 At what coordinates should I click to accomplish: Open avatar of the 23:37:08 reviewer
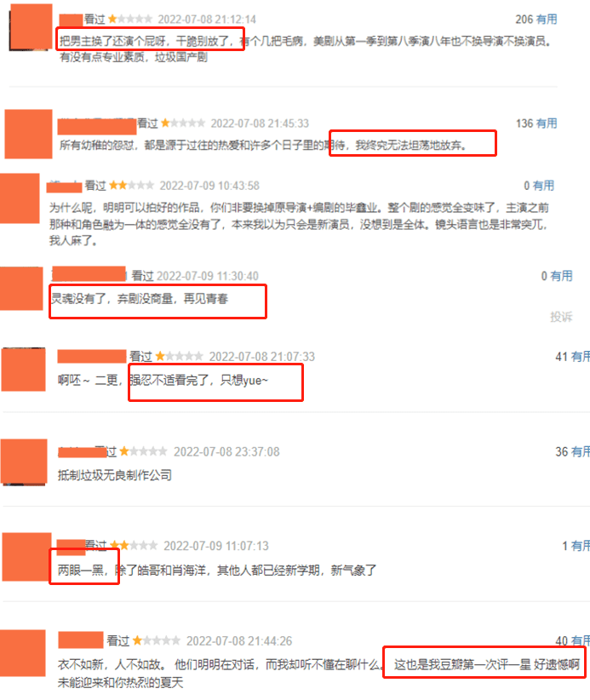[x=24, y=462]
